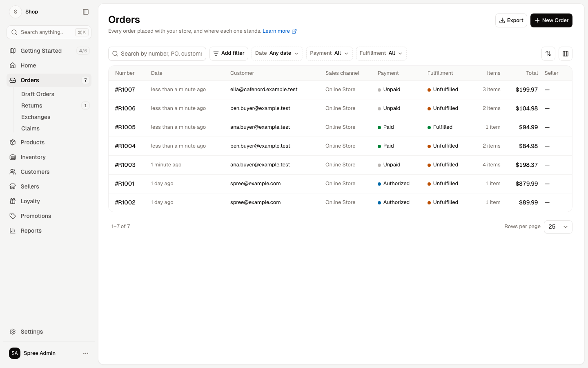This screenshot has height=368, width=588.
Task: Open the Date Any date filter dropdown
Action: pos(277,54)
